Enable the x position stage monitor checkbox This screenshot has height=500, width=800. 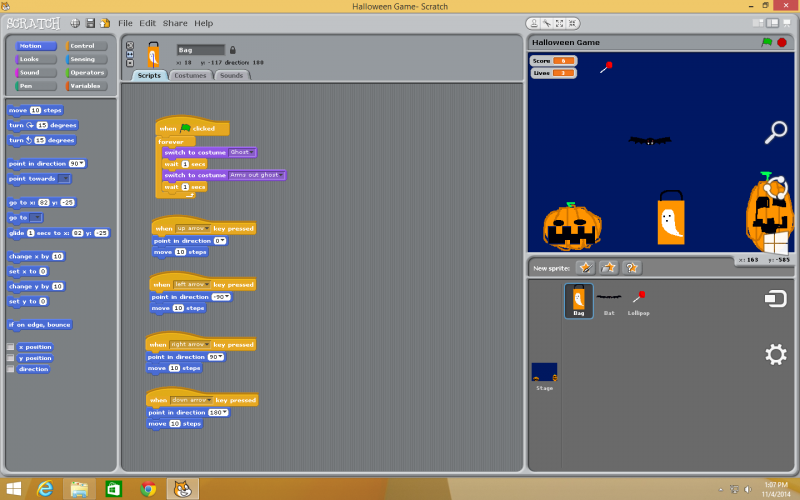tap(11, 347)
